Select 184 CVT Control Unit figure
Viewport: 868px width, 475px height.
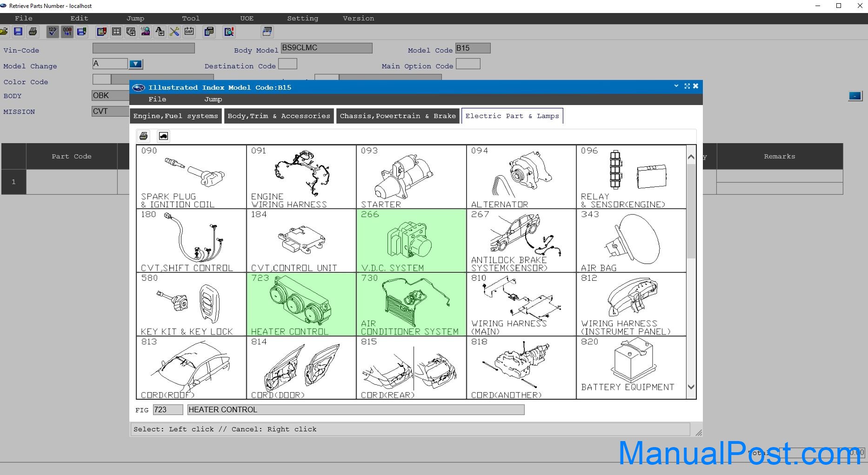click(x=301, y=240)
